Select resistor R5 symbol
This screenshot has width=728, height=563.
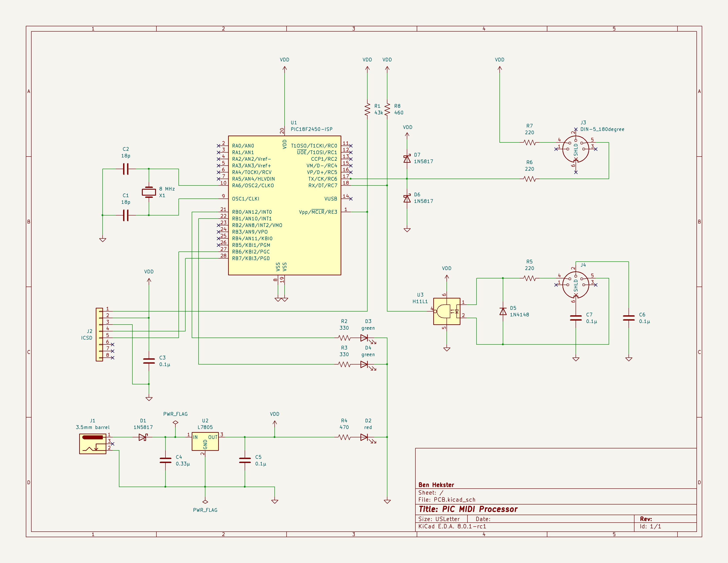point(529,278)
